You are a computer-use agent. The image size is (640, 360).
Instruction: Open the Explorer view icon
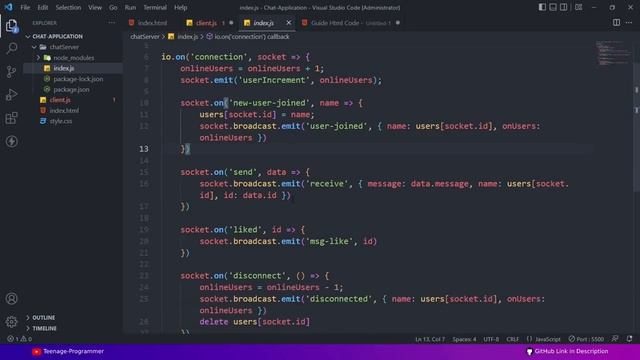[11, 26]
